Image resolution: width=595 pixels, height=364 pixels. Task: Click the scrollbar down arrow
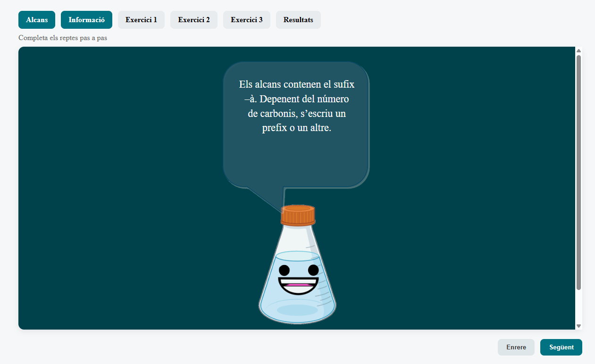(578, 326)
